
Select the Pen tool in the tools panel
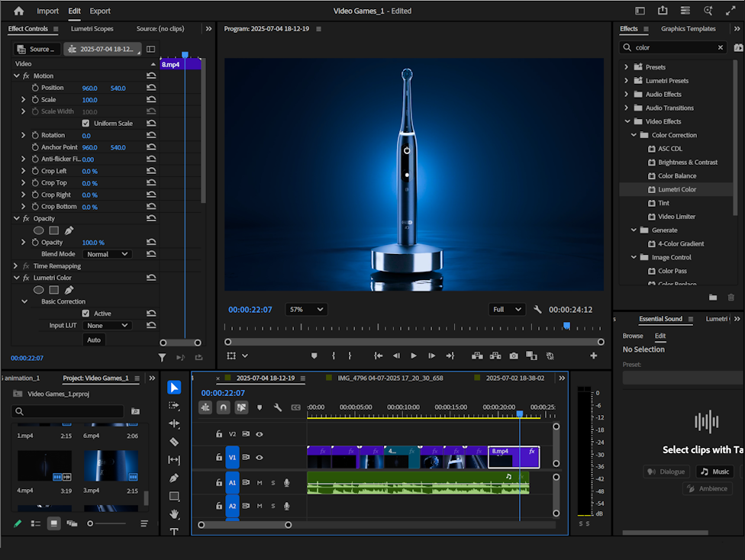coord(174,478)
